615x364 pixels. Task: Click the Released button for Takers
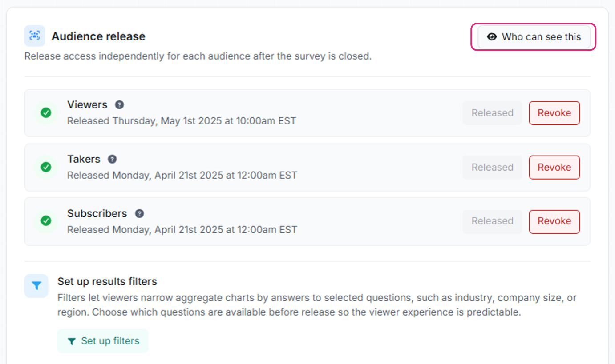[x=492, y=167]
